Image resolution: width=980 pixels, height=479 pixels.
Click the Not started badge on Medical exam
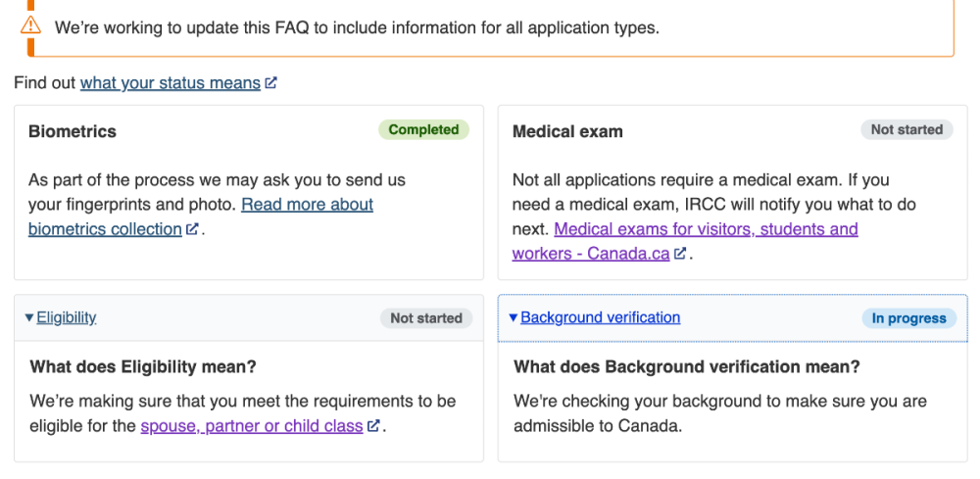906,129
